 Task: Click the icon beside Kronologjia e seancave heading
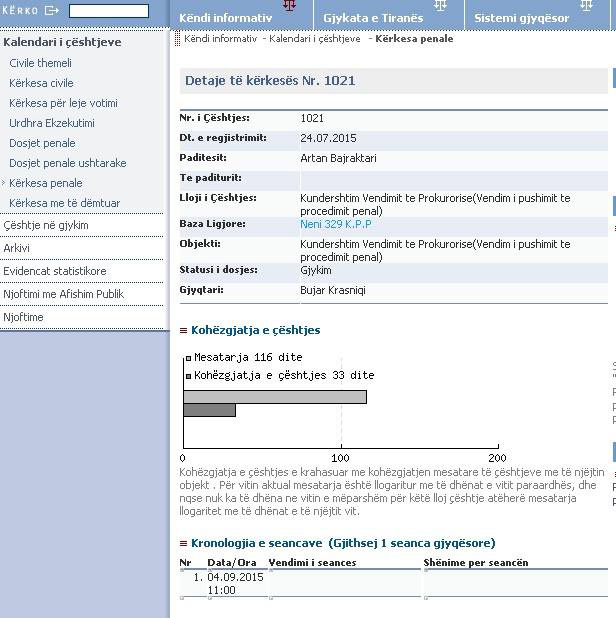pyautogui.click(x=183, y=544)
